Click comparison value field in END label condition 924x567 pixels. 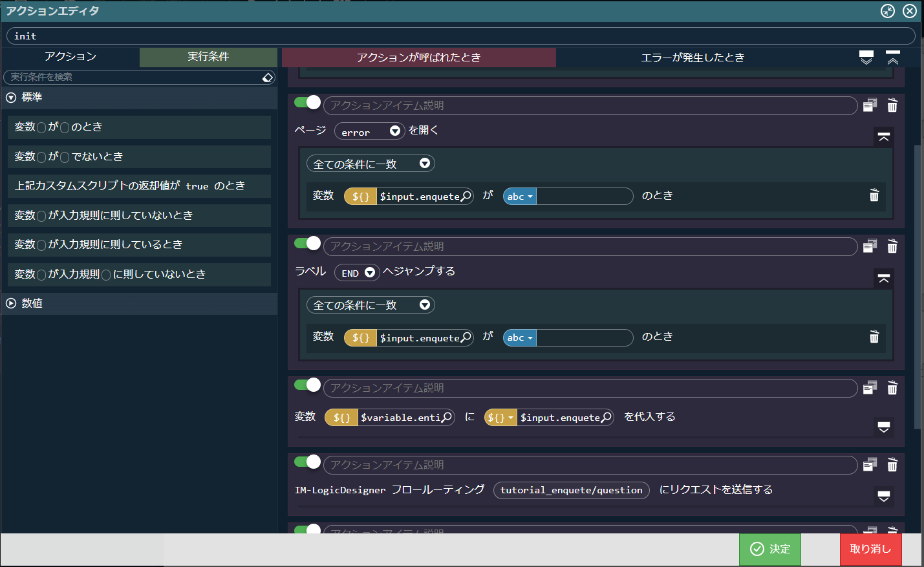coord(585,337)
